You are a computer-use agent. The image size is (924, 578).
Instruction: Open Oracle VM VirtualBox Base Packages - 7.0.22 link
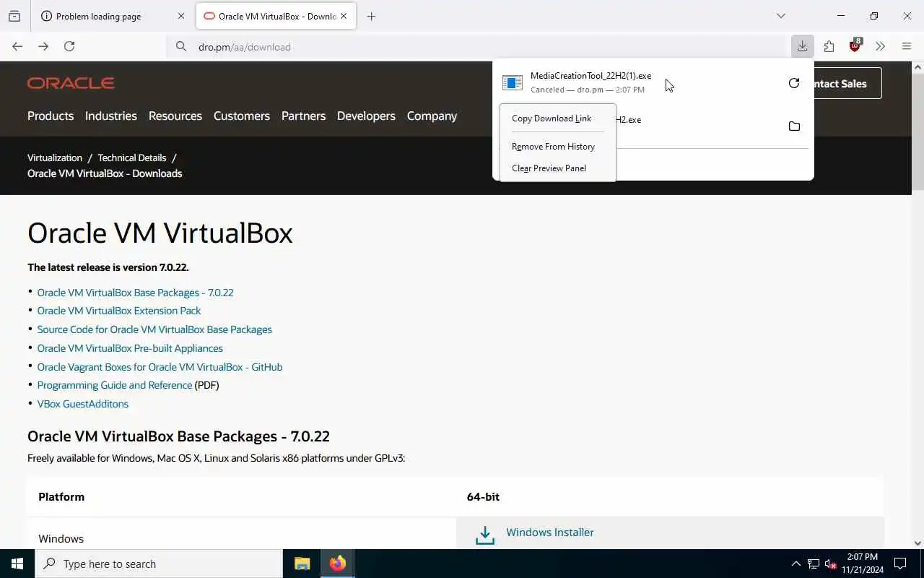[135, 293]
